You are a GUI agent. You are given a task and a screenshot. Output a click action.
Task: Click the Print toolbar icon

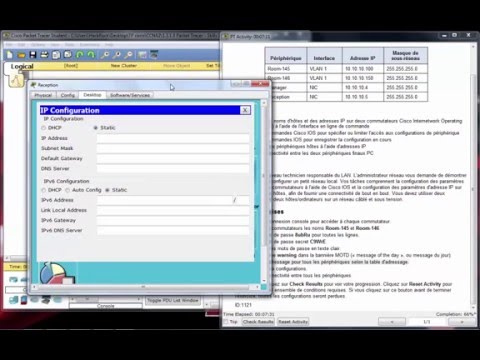(44, 55)
